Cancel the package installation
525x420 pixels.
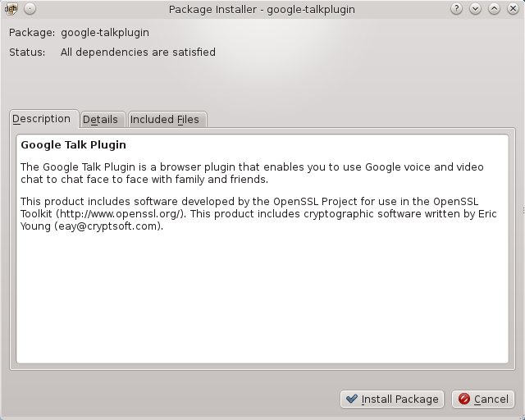tap(483, 399)
